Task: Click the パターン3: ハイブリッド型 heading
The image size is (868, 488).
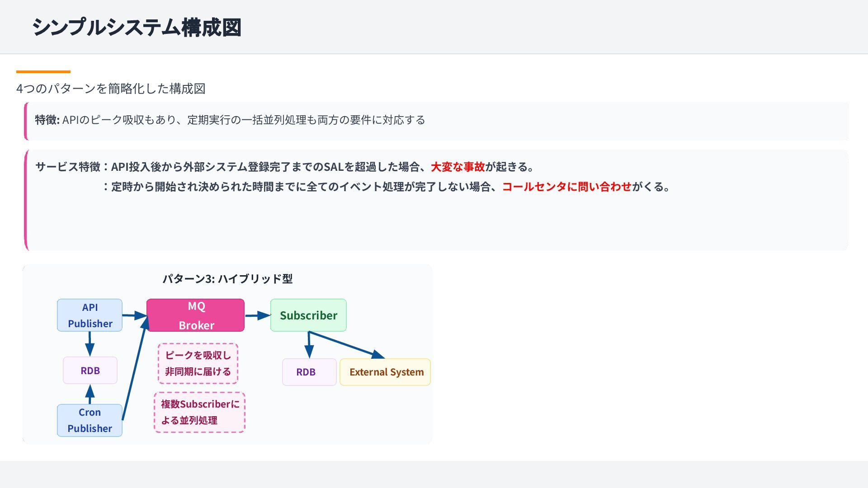Action: click(x=227, y=279)
